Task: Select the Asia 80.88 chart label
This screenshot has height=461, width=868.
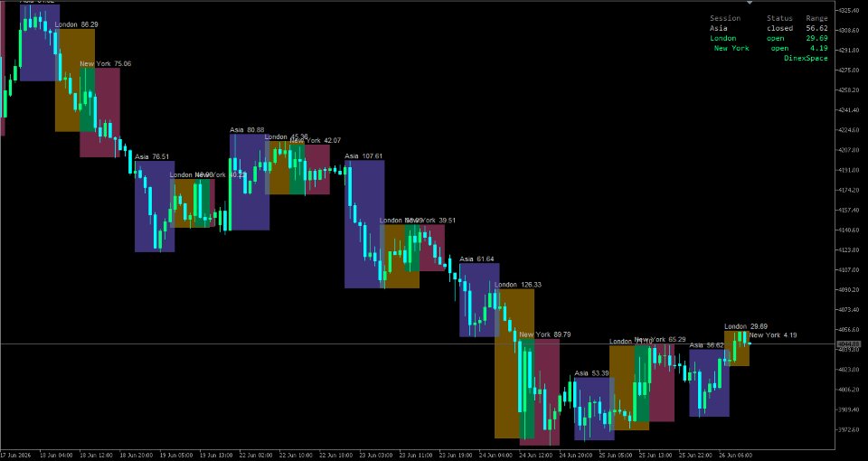Action: [247, 130]
